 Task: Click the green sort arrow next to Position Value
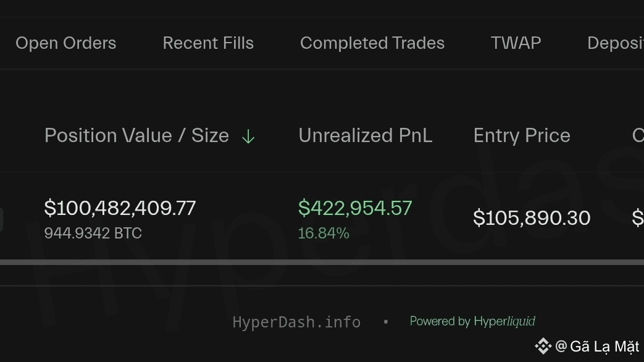248,136
